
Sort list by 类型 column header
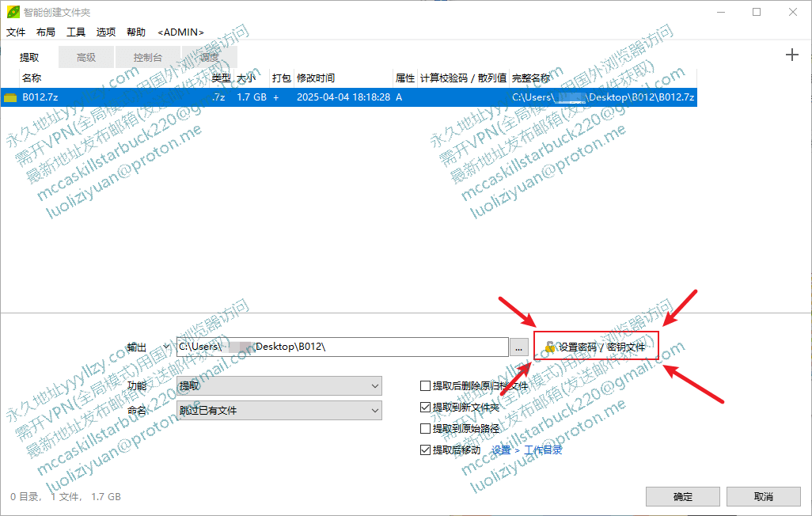221,78
